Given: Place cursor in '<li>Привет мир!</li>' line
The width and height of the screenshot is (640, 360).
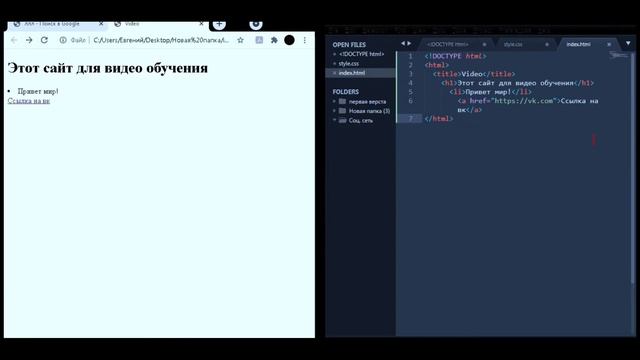Looking at the screenshot, I should click(x=490, y=92).
